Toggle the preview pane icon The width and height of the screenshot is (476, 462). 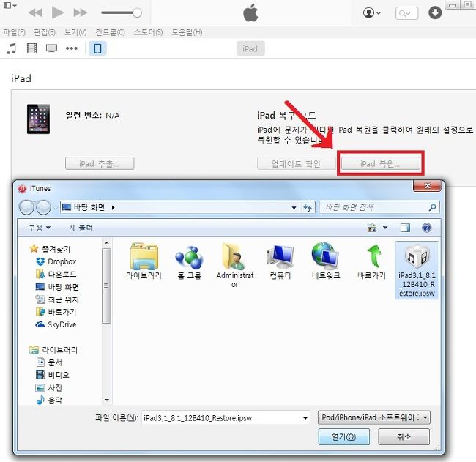[x=405, y=228]
